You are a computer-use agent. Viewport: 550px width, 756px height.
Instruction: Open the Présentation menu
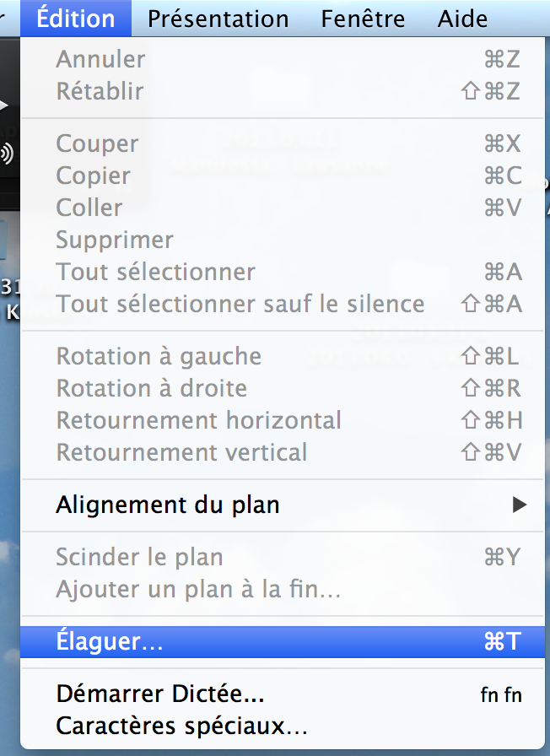218,19
